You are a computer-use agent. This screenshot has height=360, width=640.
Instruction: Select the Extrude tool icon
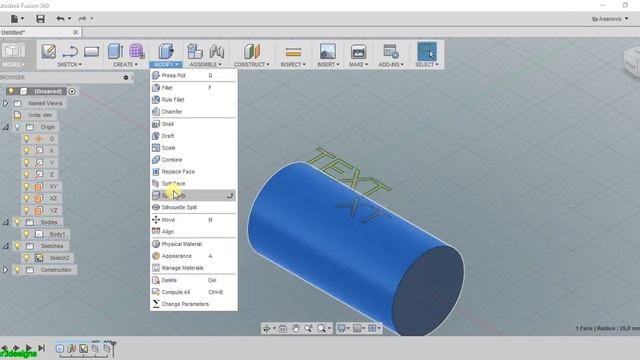116,51
